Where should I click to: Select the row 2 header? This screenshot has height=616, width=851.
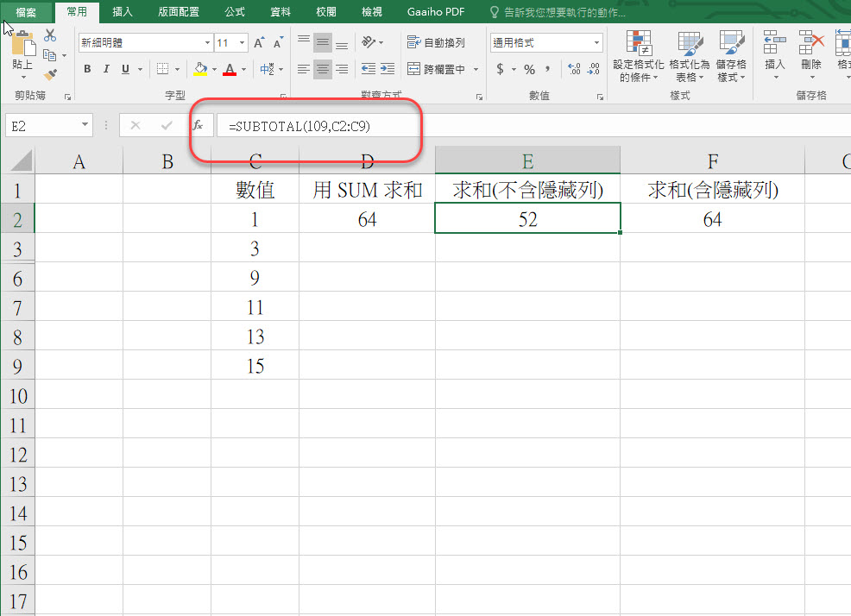17,219
